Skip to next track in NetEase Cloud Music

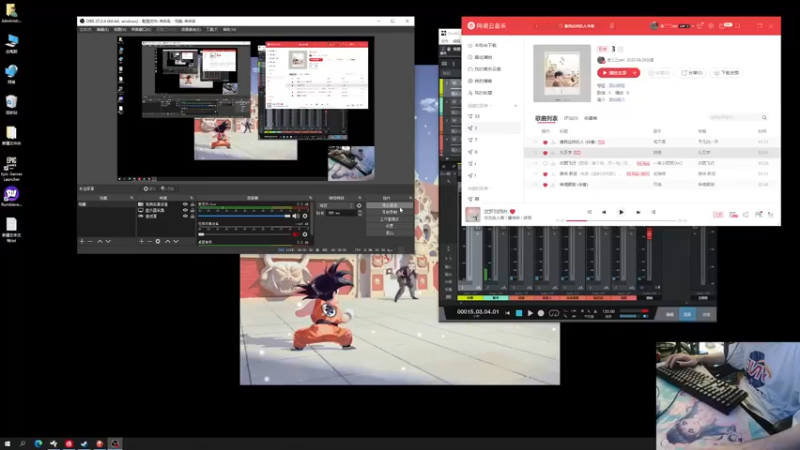click(x=638, y=212)
